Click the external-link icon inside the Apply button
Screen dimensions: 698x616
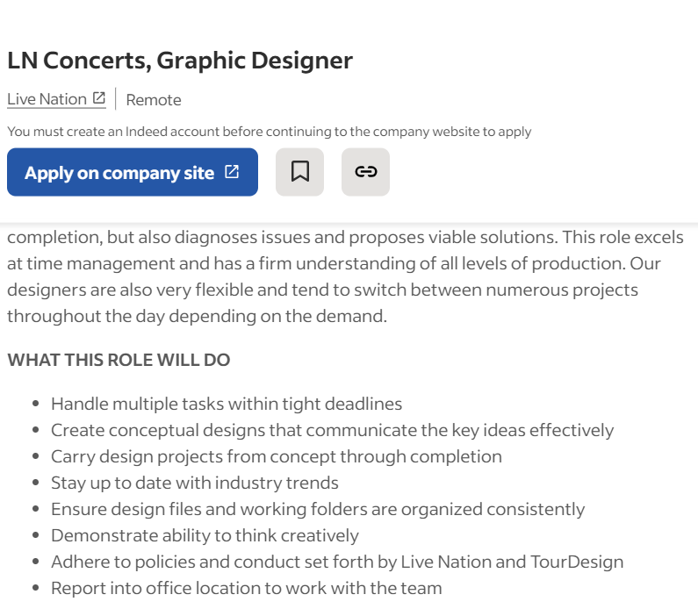[232, 172]
